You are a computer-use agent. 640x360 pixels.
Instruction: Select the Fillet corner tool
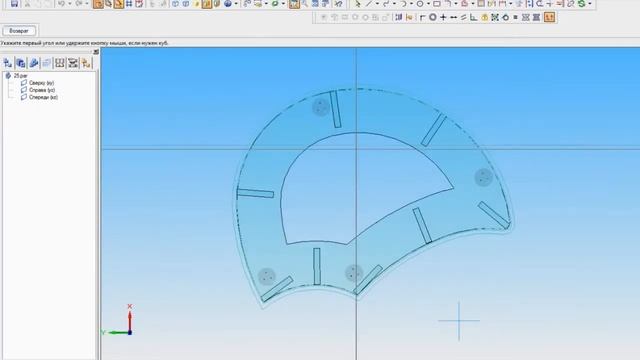click(x=448, y=4)
